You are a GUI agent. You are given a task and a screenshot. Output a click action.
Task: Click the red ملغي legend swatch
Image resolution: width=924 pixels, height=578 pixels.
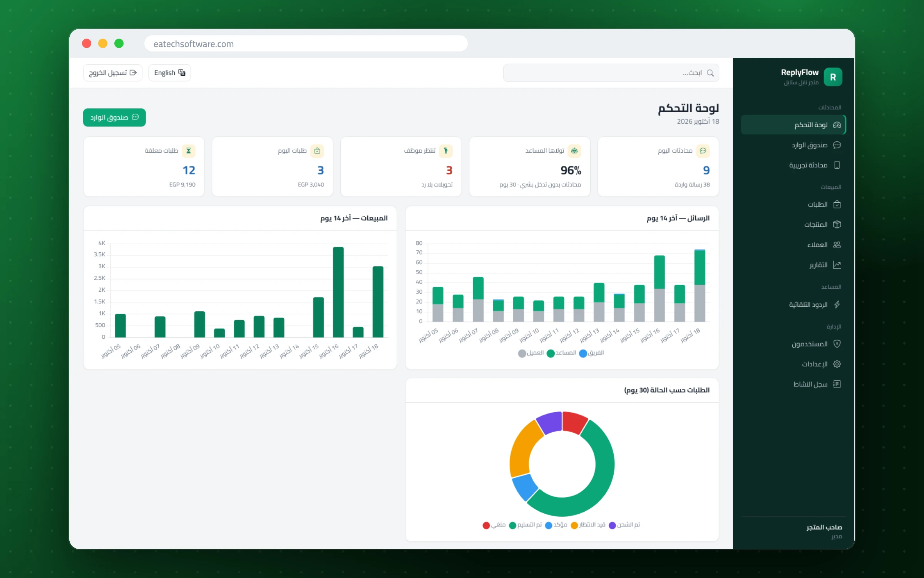pyautogui.click(x=486, y=525)
